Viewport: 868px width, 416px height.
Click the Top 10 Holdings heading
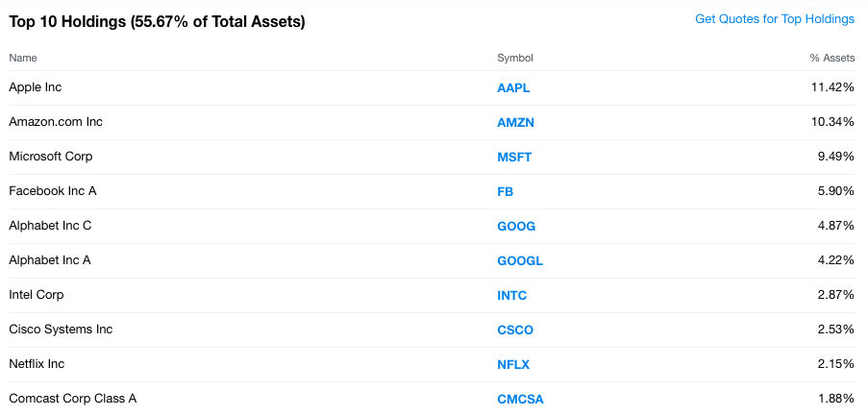pos(157,21)
